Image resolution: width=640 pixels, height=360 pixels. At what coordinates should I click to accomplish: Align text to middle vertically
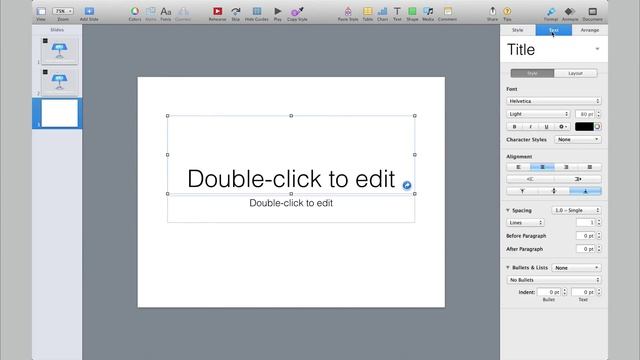click(x=554, y=191)
